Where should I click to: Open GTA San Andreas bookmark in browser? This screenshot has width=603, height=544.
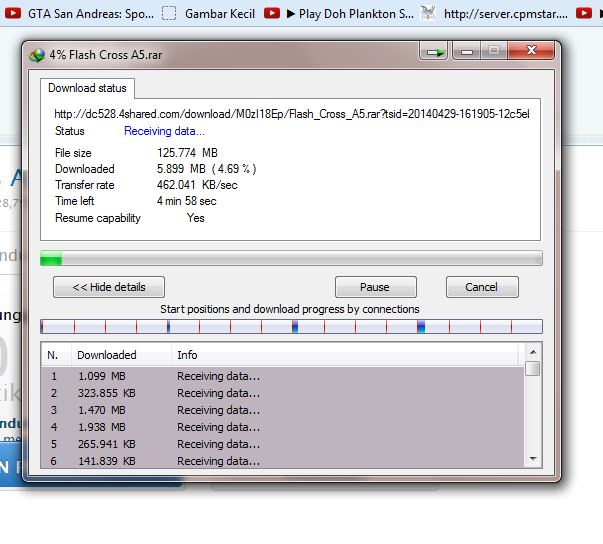tap(91, 14)
